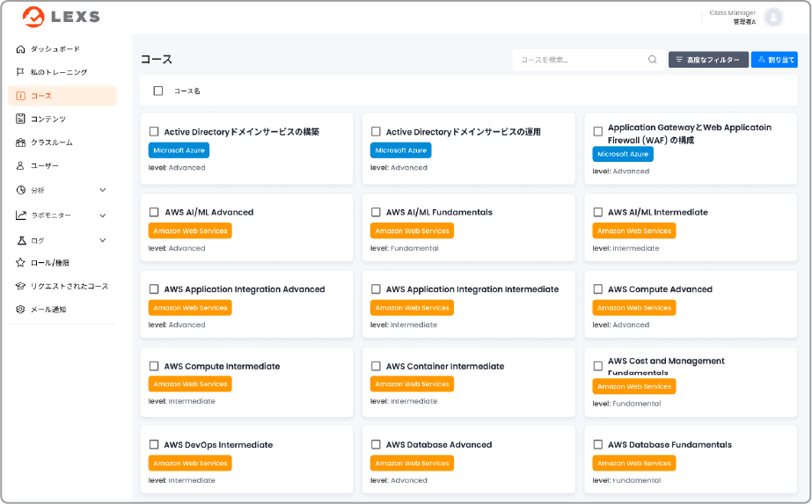Check AWS Application Integration Advanced

coord(154,289)
